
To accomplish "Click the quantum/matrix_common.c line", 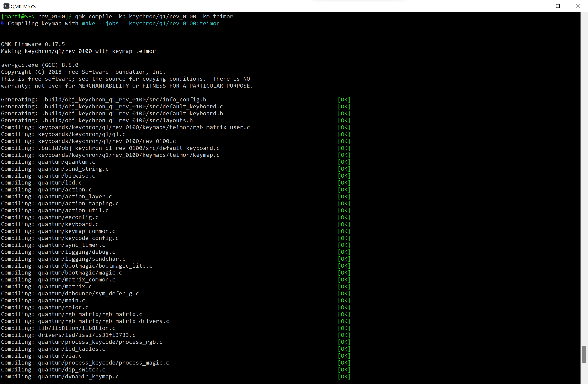I will (58, 280).
